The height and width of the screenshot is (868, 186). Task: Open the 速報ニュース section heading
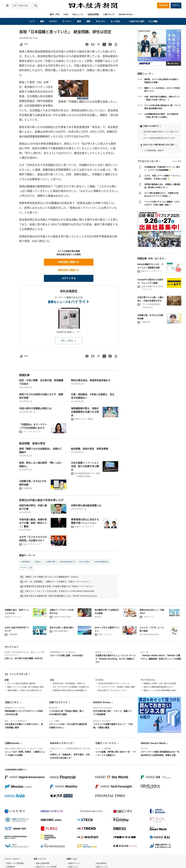(x=145, y=73)
